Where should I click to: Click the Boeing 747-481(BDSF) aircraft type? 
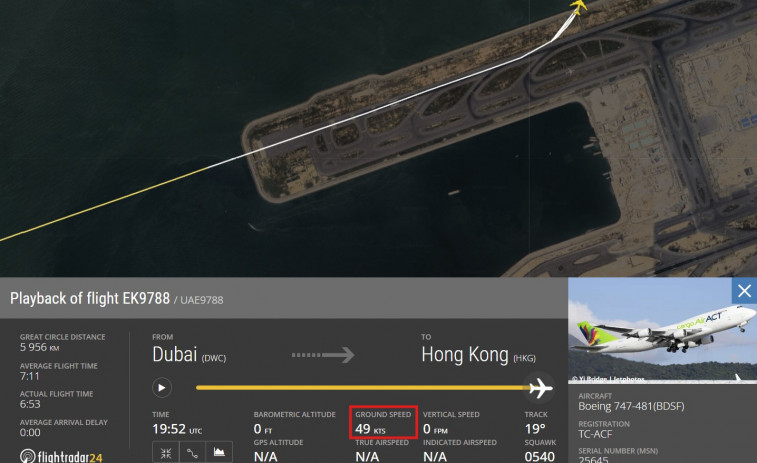[x=631, y=406]
